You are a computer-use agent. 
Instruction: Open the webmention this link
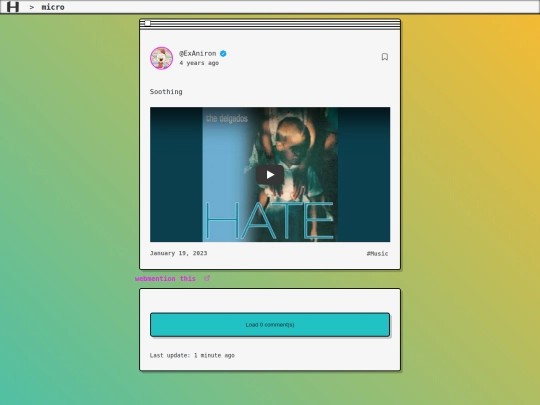(165, 279)
